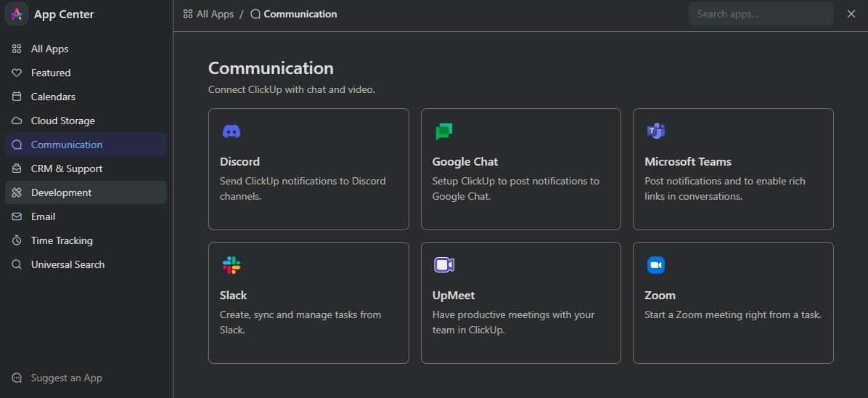Click "Post notifications and to enable rich links" text
Screen dimensions: 868x398
[725, 188]
